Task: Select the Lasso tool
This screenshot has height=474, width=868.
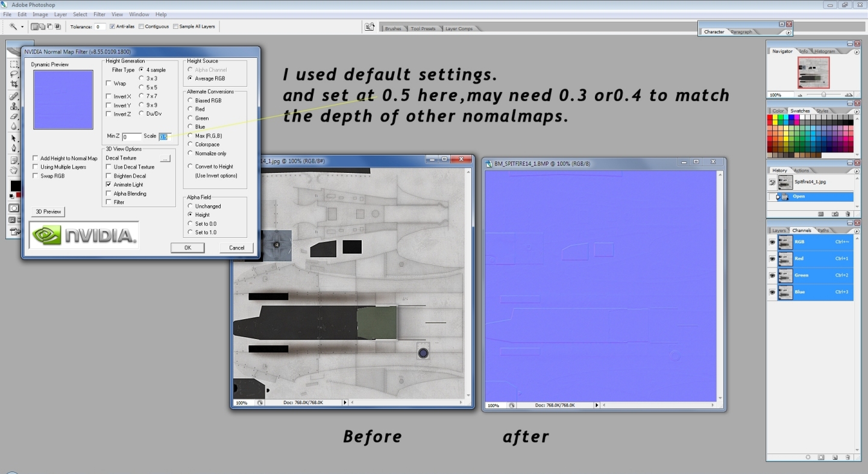Action: coord(14,74)
